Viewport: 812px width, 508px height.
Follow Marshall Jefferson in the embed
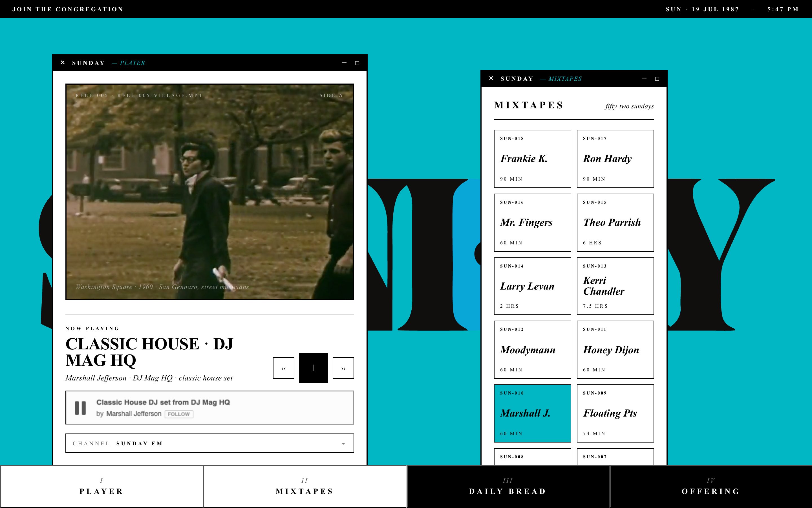[x=178, y=414]
